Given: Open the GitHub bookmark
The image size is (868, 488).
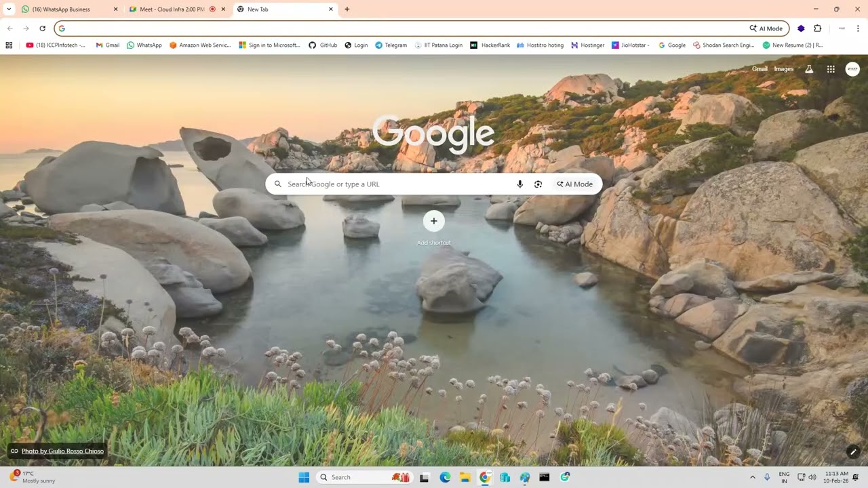Looking at the screenshot, I should (x=323, y=45).
